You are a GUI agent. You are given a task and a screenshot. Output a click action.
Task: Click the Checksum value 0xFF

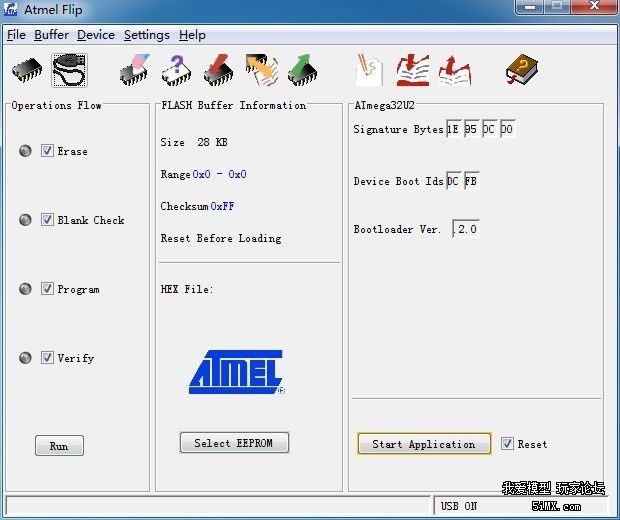222,206
